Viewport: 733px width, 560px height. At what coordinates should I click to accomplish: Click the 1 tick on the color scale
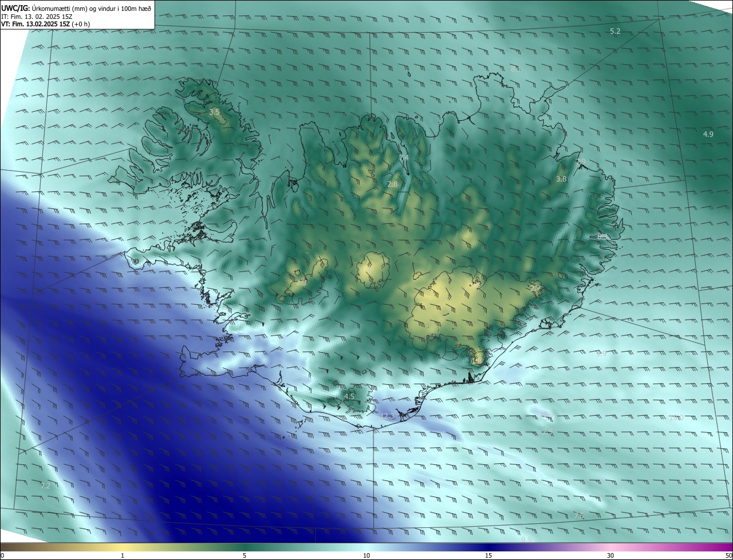tap(123, 555)
